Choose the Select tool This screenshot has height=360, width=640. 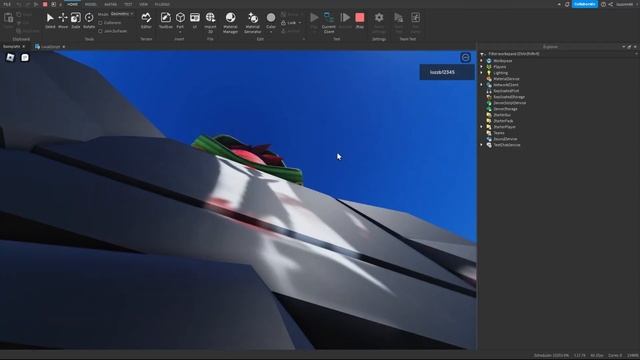tap(50, 20)
